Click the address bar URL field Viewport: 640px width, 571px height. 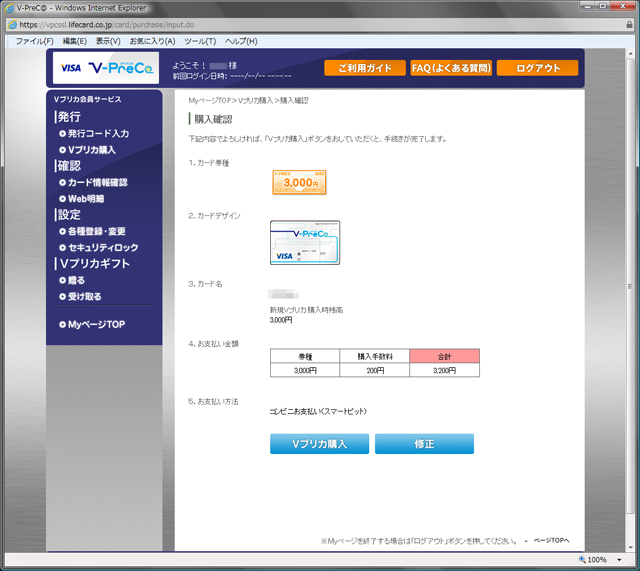(x=318, y=24)
